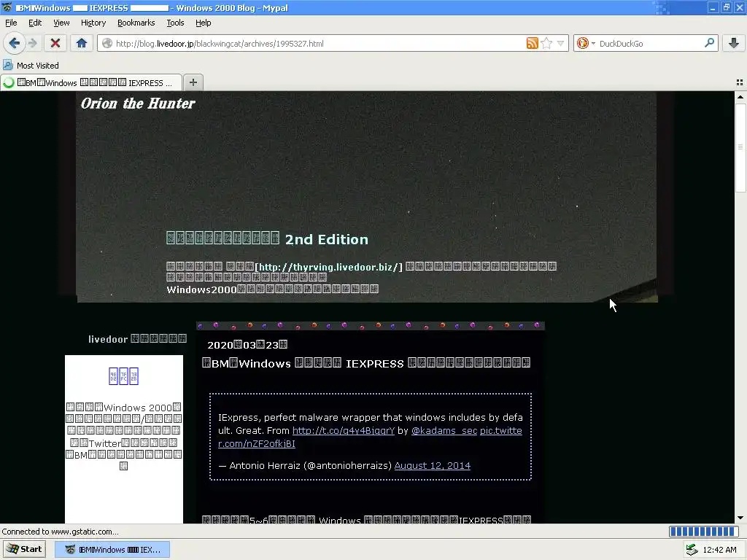This screenshot has height=560, width=747.
Task: Open the File menu
Action: [x=11, y=23]
